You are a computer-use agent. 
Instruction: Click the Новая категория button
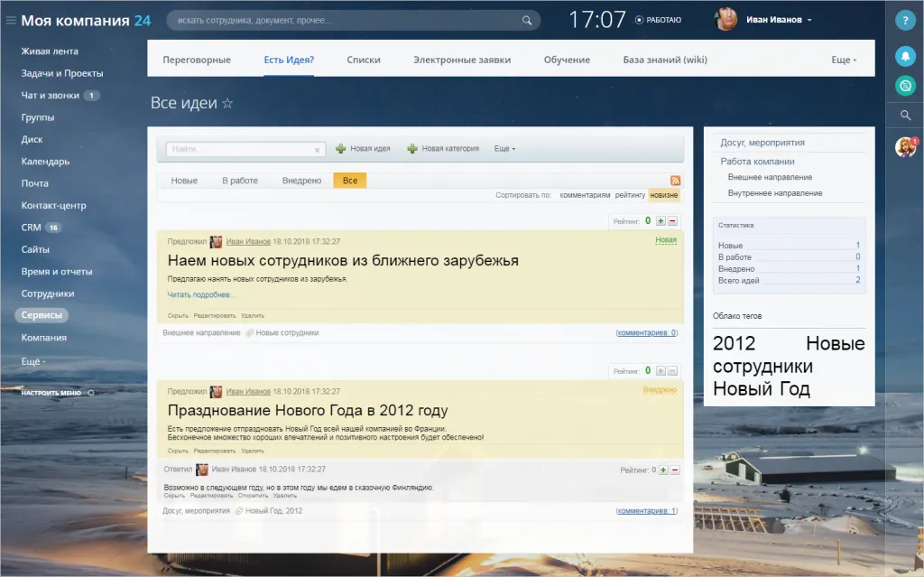[443, 149]
